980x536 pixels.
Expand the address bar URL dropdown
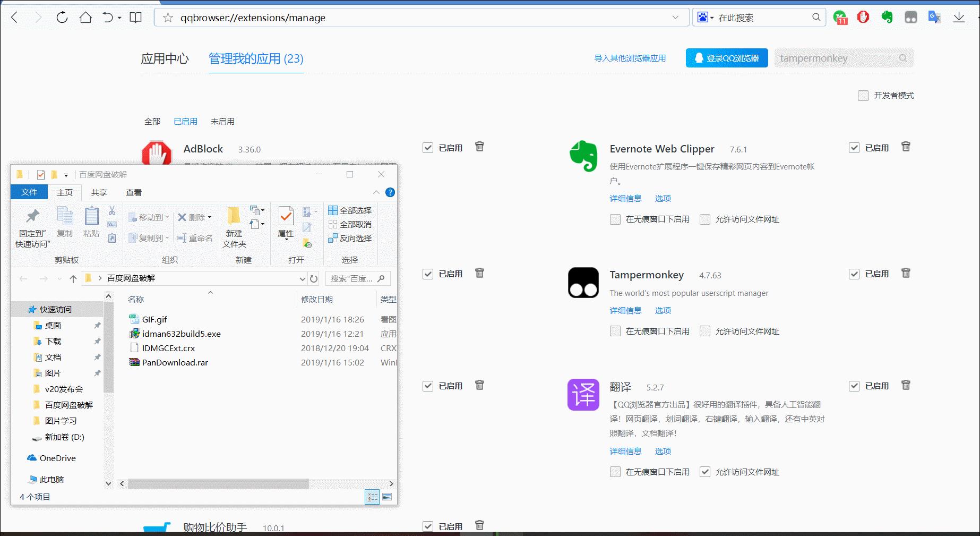point(675,18)
